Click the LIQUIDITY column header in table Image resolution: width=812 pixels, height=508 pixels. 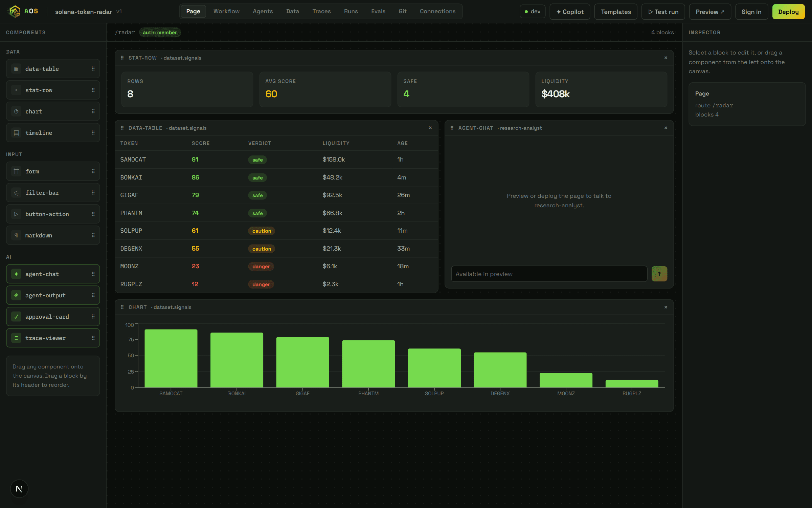[336, 143]
